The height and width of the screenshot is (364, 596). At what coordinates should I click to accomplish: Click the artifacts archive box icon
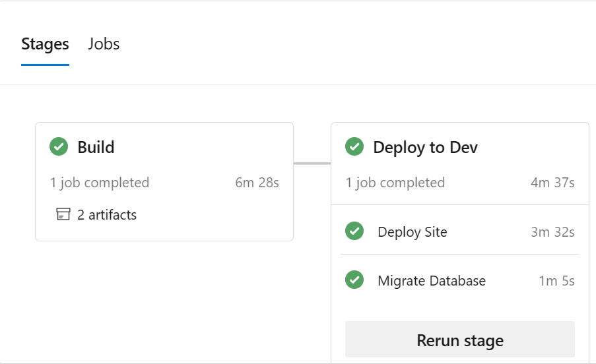[63, 214]
